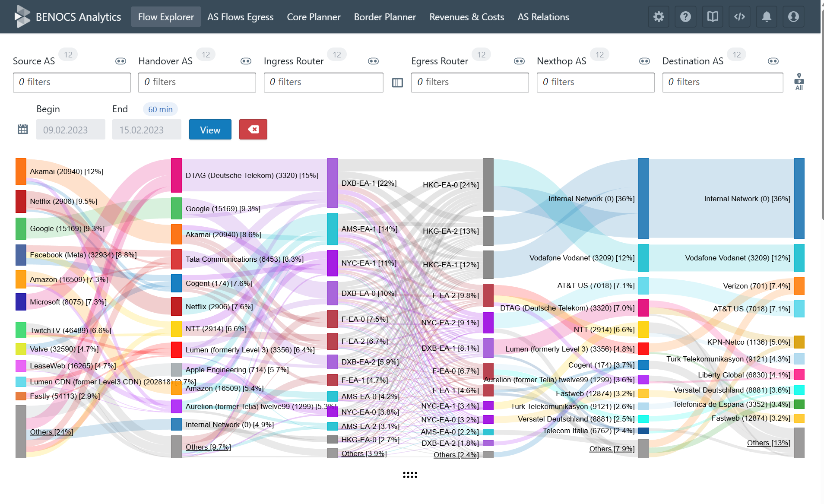Expand Ingress Router Others [3.9%] link

click(364, 453)
